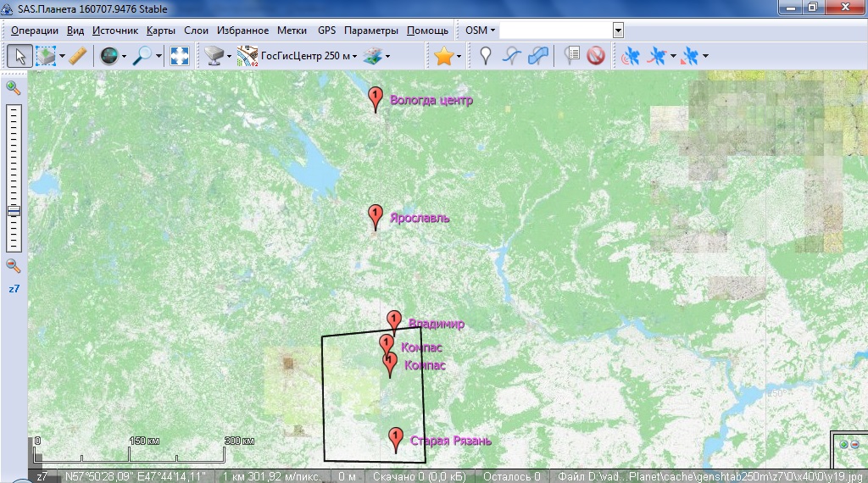Click the zoom out magnifier below slider
Screen dimensions: 868x483
coord(14,265)
